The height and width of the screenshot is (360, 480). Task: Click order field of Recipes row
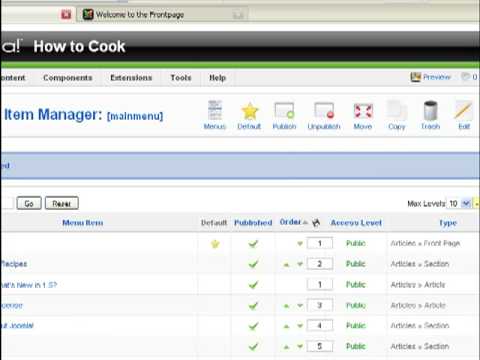[x=320, y=264]
